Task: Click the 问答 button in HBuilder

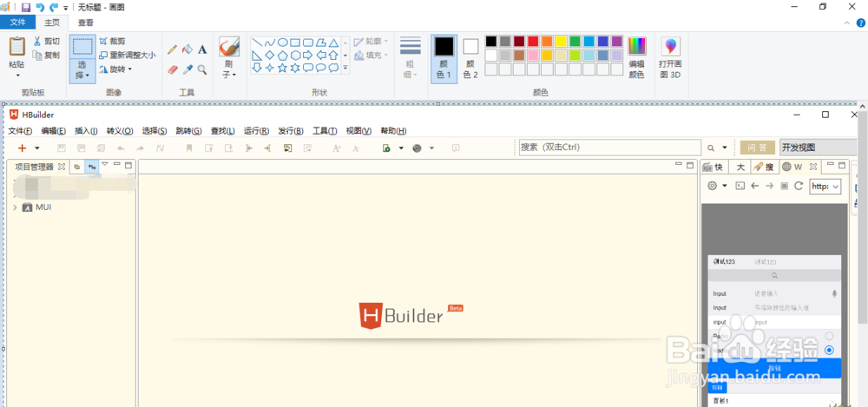Action: [758, 148]
